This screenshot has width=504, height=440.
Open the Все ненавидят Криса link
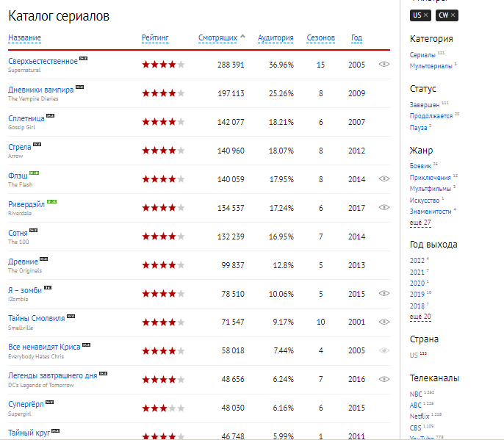pos(44,347)
